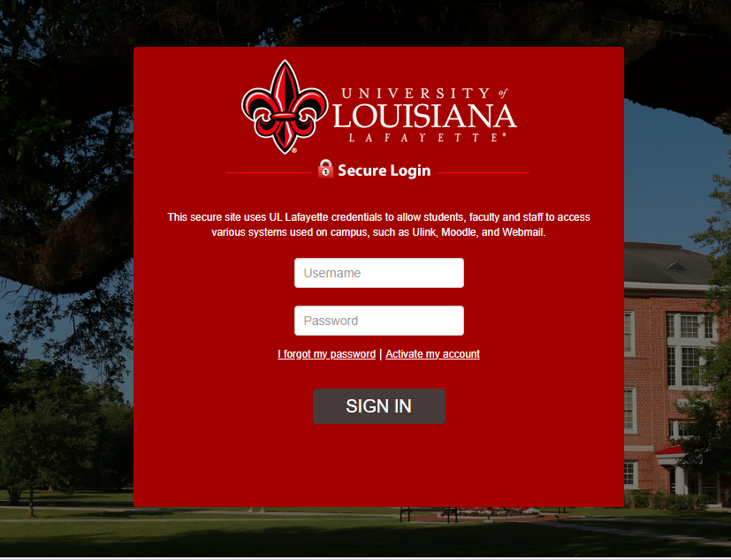Click the pipe separator between the two links
731x560 pixels.
click(380, 354)
